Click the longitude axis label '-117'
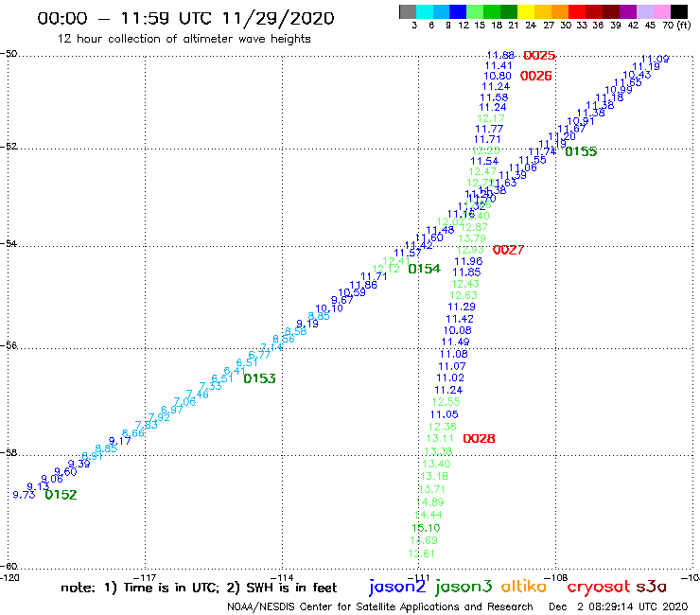Screen dimensions: 700x615 (x=145, y=578)
